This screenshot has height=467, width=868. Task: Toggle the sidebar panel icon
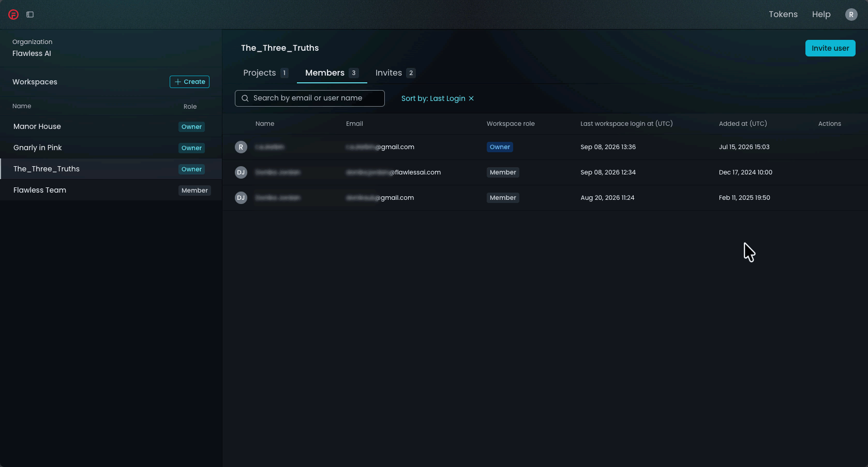click(30, 14)
